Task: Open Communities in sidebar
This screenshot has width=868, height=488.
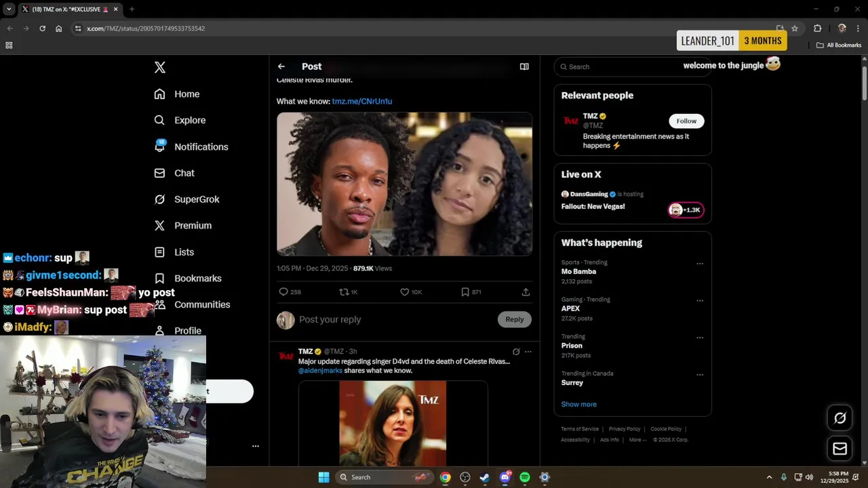Action: point(193,304)
